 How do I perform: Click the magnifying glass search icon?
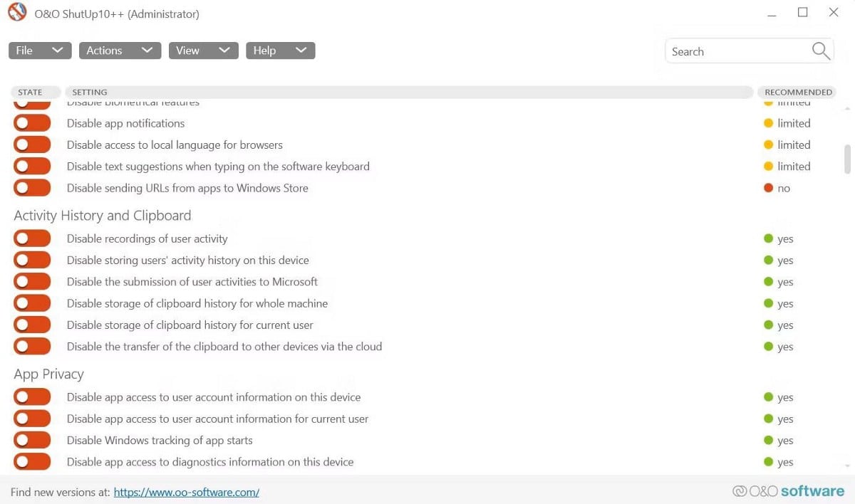point(819,51)
